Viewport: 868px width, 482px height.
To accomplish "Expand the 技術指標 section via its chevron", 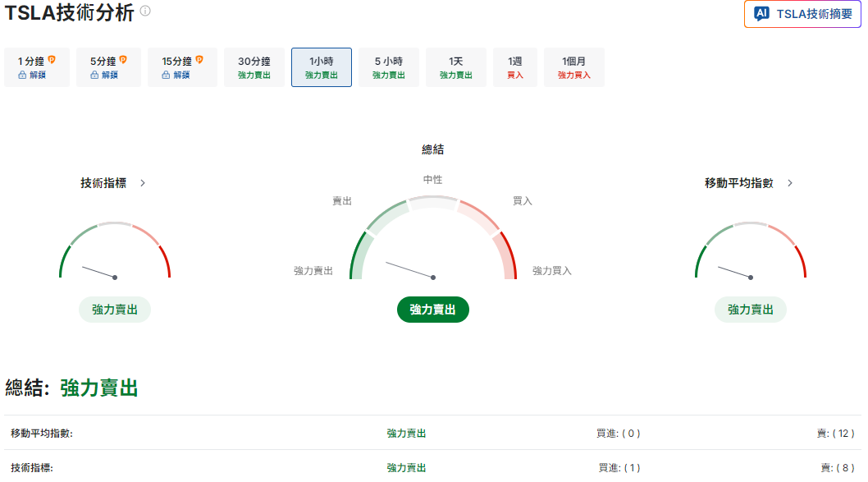I will tap(144, 183).
